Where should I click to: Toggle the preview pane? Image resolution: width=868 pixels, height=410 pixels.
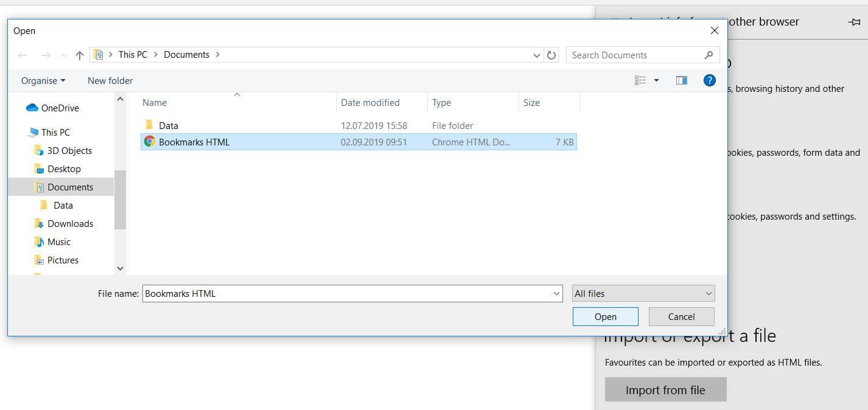point(681,80)
